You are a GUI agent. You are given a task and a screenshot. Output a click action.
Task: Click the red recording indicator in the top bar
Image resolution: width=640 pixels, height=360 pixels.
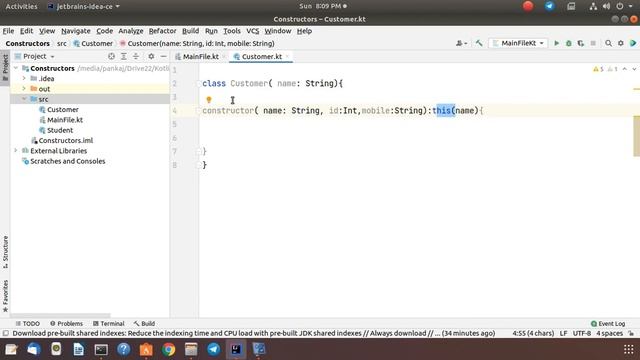click(x=528, y=6)
